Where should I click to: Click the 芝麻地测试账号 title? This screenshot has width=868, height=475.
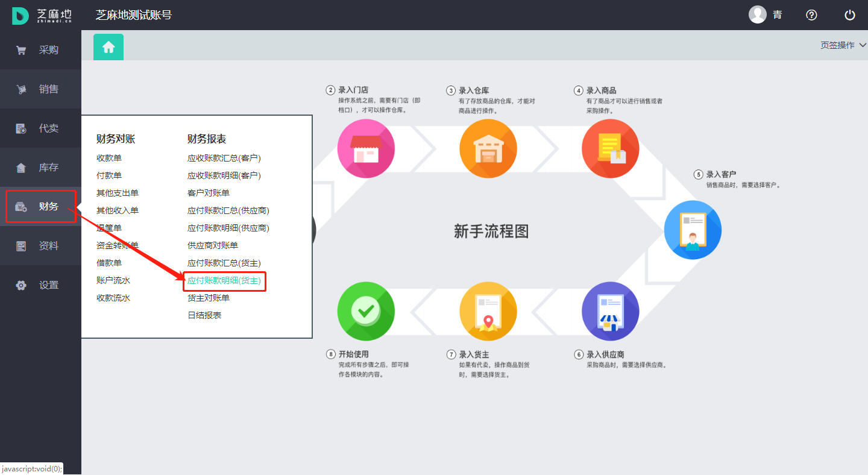(134, 15)
